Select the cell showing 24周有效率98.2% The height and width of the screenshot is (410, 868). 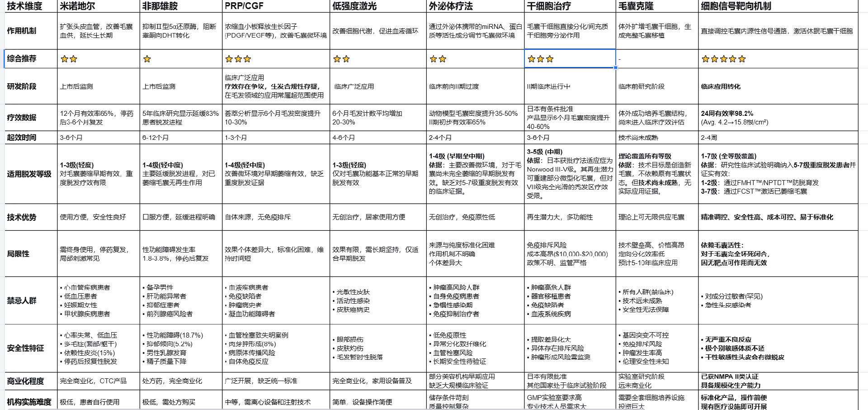(778, 118)
